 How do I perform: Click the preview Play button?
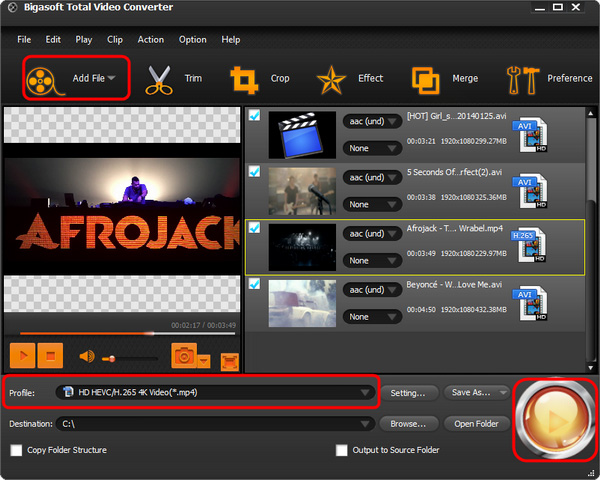coord(23,356)
